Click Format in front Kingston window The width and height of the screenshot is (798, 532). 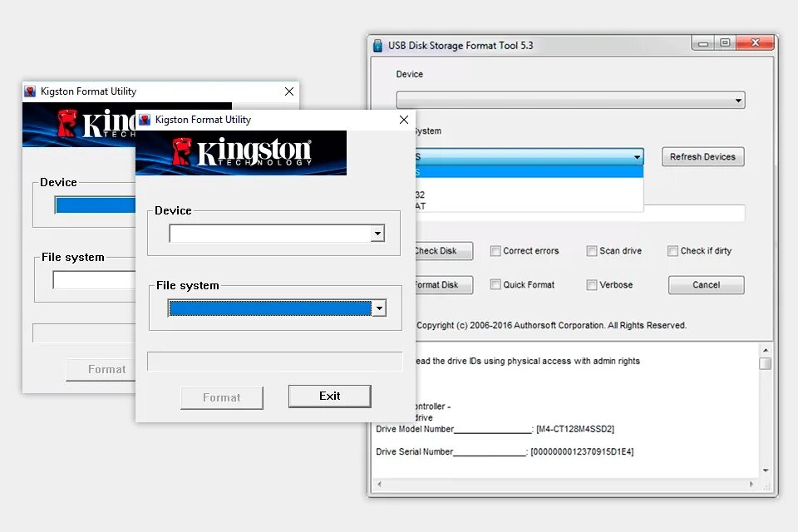[221, 397]
